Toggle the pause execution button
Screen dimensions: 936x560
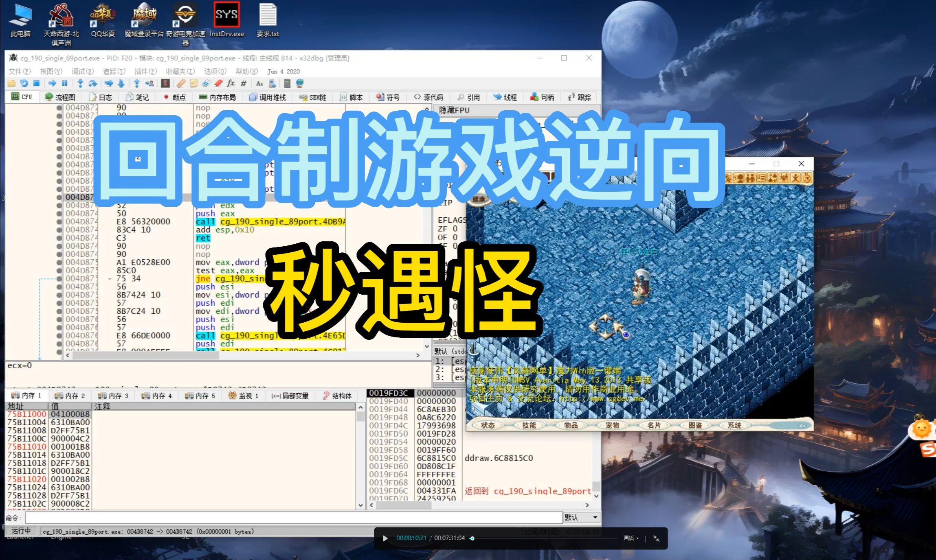64,83
